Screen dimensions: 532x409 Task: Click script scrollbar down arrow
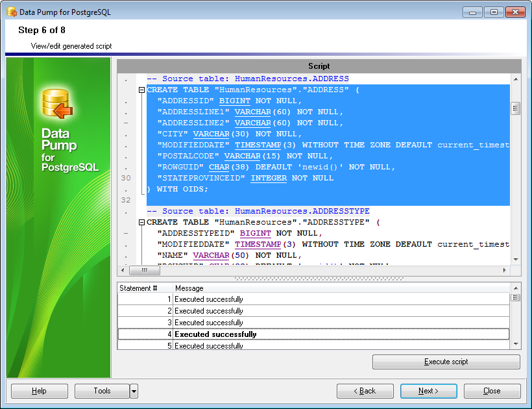[515, 260]
